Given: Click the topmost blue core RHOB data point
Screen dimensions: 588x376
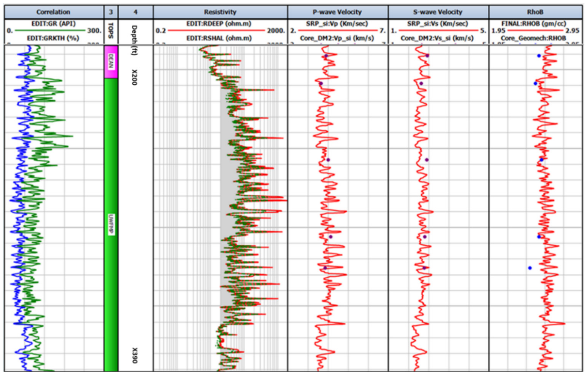Looking at the screenshot, I should coord(539,56).
